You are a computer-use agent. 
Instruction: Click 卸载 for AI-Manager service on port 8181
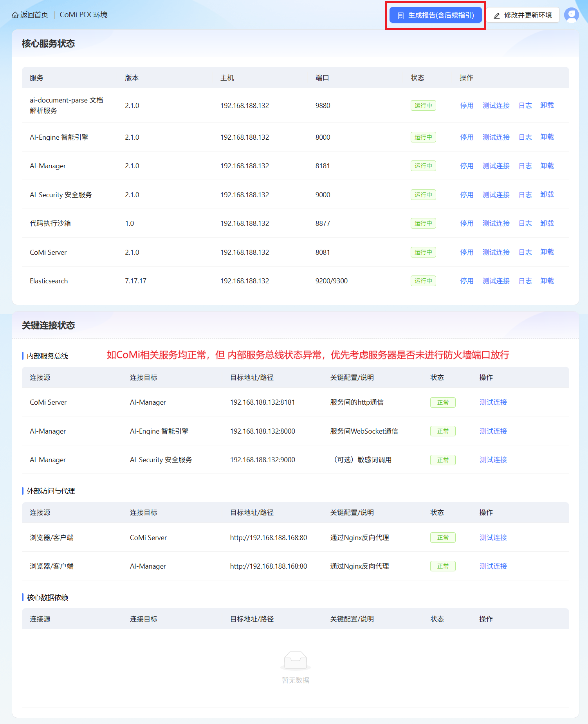pyautogui.click(x=547, y=166)
